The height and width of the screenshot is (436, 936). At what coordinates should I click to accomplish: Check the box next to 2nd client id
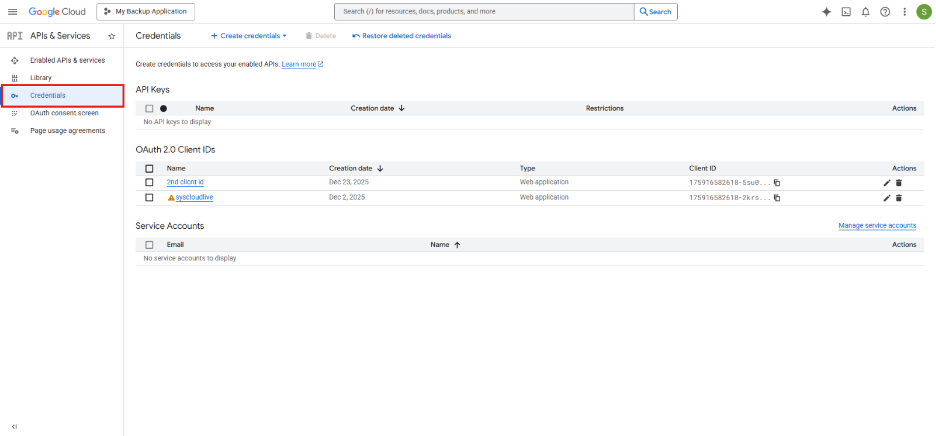pyautogui.click(x=149, y=182)
